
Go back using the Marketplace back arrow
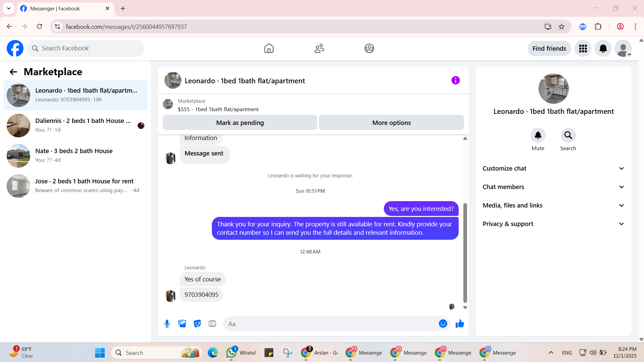coord(13,72)
